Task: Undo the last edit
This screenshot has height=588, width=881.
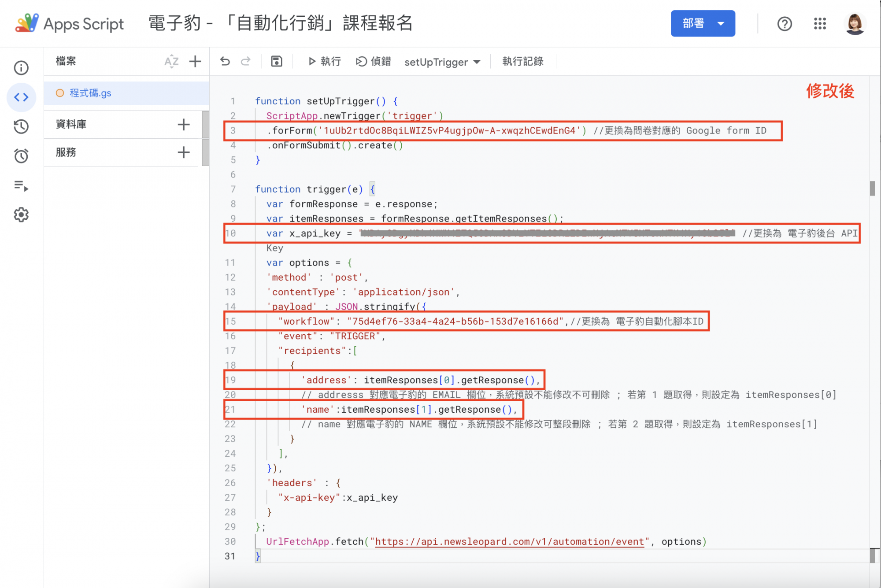Action: coord(225,61)
